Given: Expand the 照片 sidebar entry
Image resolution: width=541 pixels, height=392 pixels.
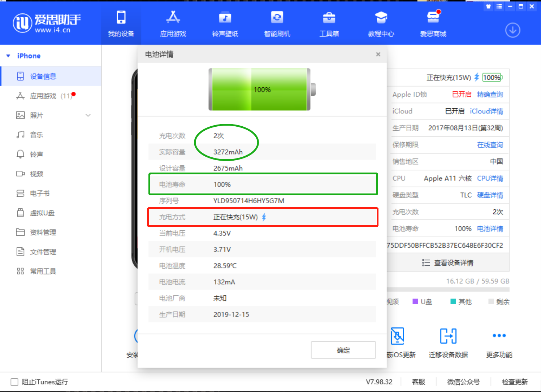Looking at the screenshot, I should [88, 115].
